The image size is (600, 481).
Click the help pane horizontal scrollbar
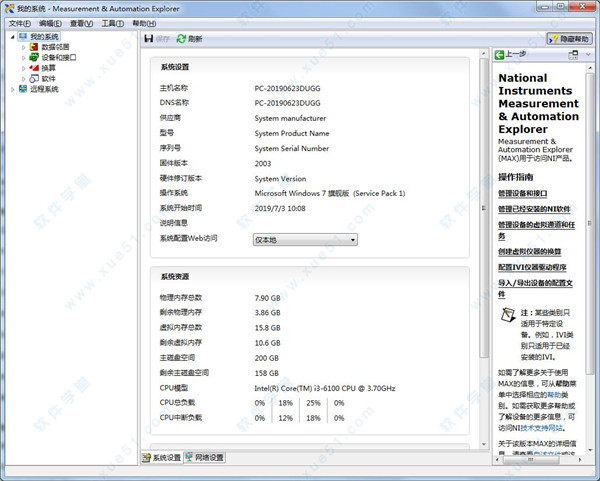point(530,460)
